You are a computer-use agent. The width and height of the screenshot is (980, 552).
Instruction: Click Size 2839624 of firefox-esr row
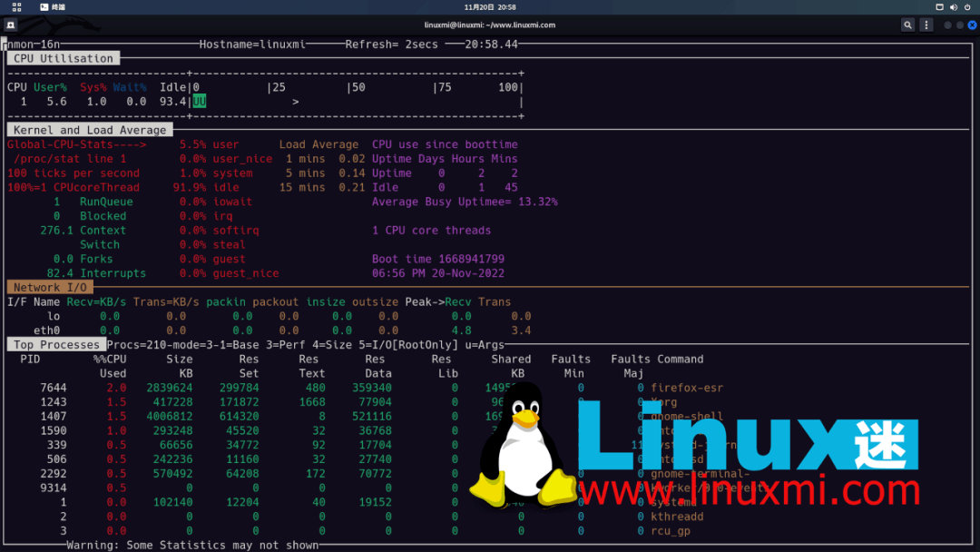pos(170,388)
